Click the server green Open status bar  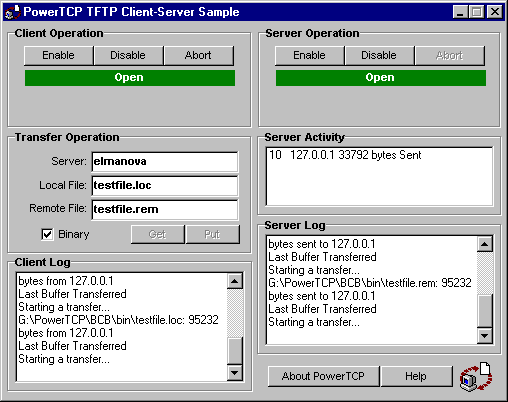pyautogui.click(x=381, y=78)
